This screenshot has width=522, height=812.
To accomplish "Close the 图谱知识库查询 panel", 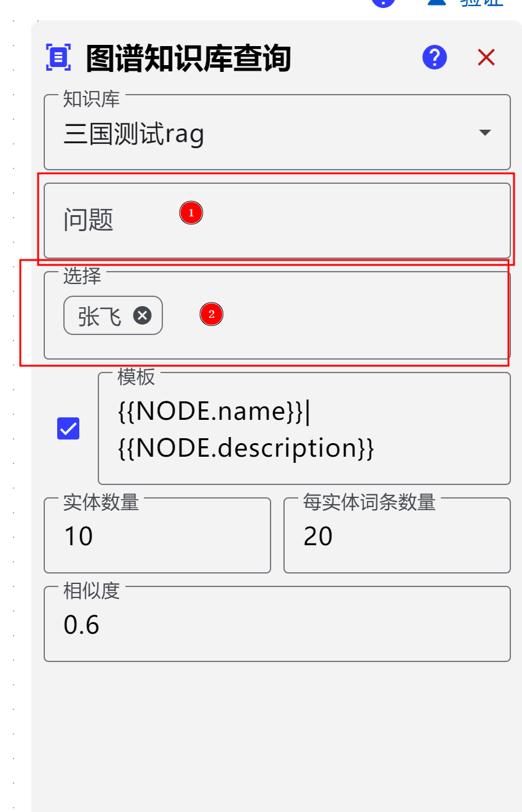I will coord(486,58).
